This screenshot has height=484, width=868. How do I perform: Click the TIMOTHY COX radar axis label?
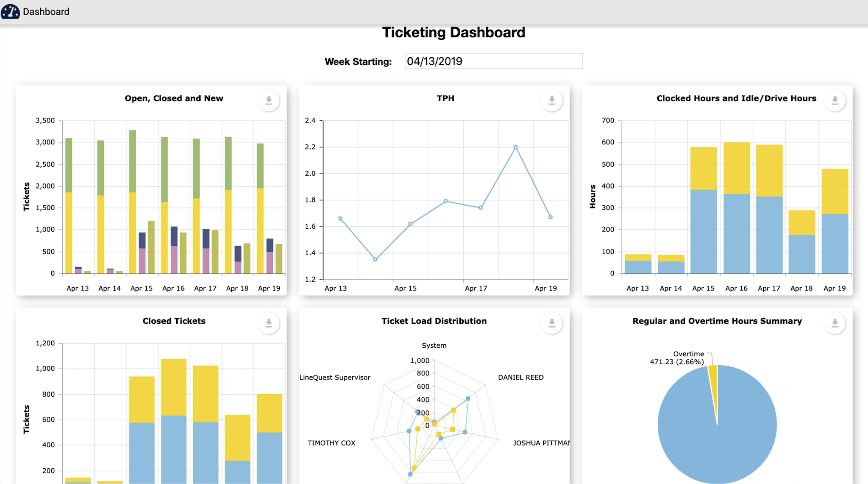331,443
